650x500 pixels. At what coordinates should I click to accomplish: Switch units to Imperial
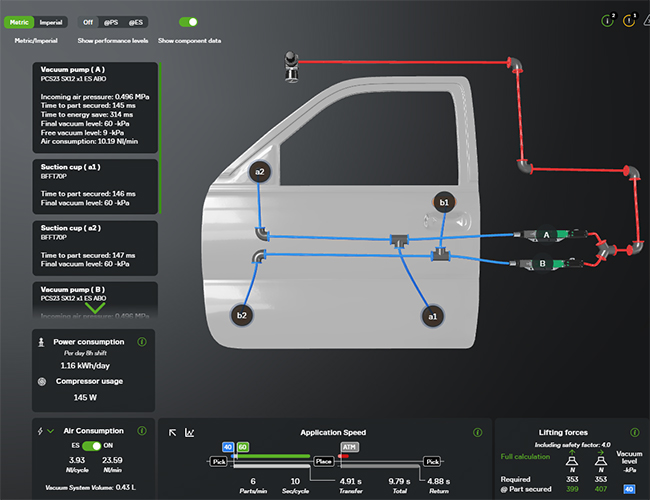pyautogui.click(x=51, y=22)
